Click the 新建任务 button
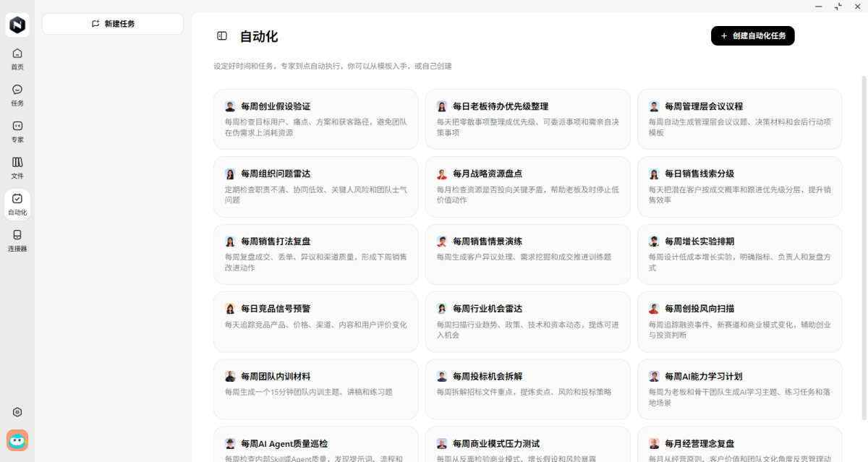The height and width of the screenshot is (462, 868). tap(113, 24)
